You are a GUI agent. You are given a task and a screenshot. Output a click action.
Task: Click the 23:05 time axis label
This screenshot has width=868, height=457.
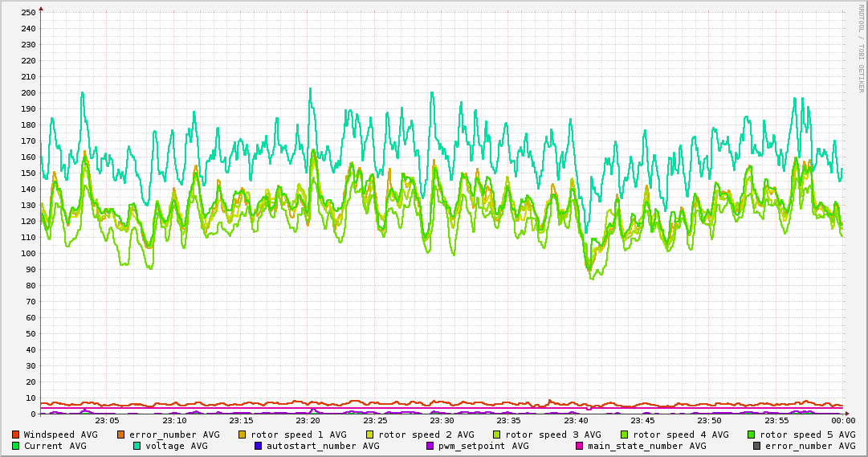108,421
